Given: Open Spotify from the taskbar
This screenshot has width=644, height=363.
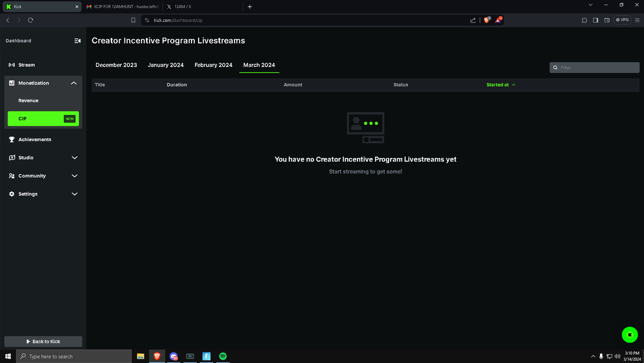Looking at the screenshot, I should coord(223,356).
